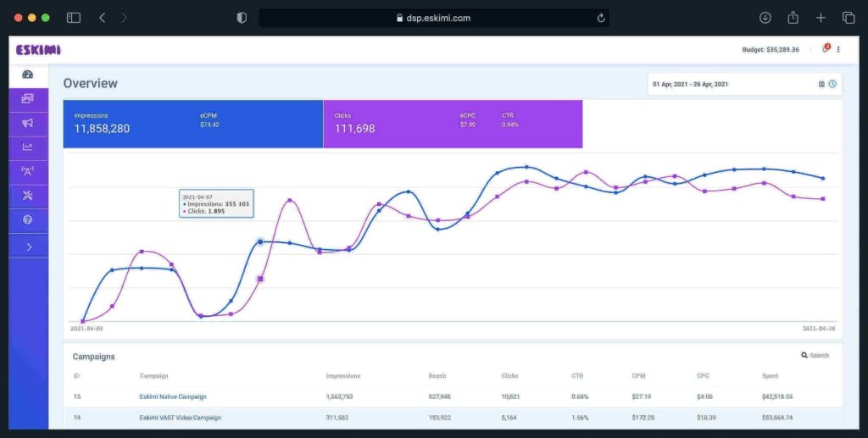Click the search magnifier icon in Campaigns
868x438 pixels.
[804, 355]
